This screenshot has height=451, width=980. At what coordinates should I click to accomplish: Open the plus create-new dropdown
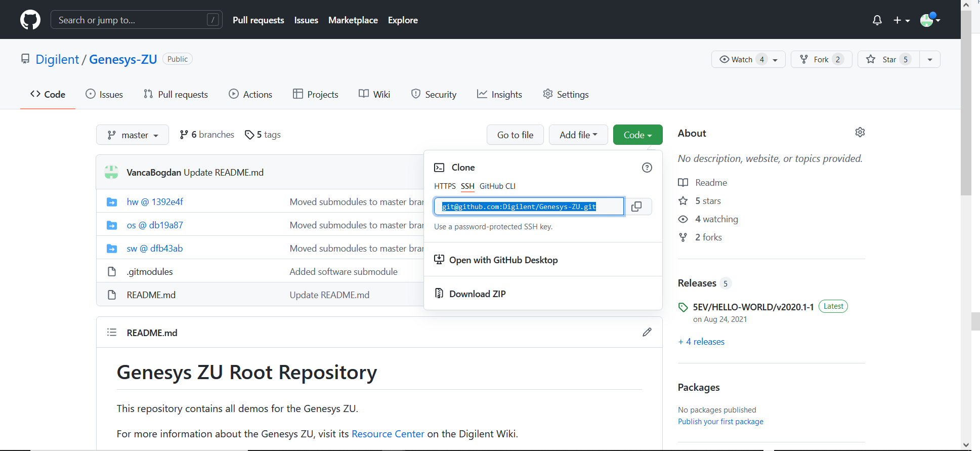click(x=902, y=20)
